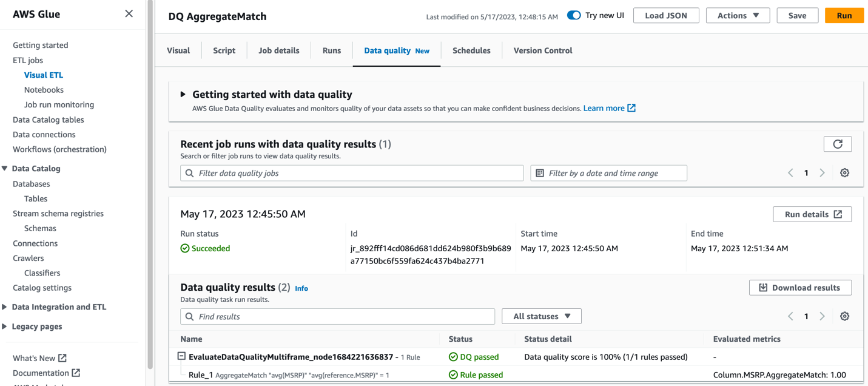Focus the date and time range filter
Viewport: 868px width, 386px height.
[x=608, y=173]
